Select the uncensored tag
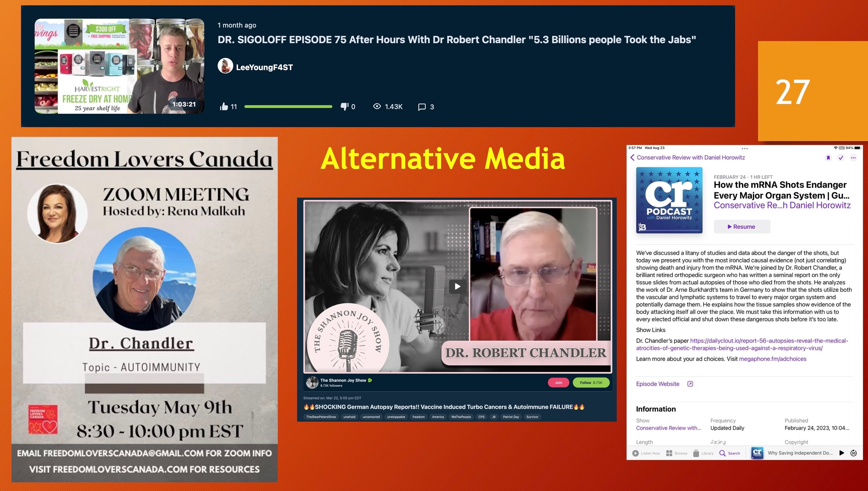Screen dimensions: 868x491 [x=371, y=417]
